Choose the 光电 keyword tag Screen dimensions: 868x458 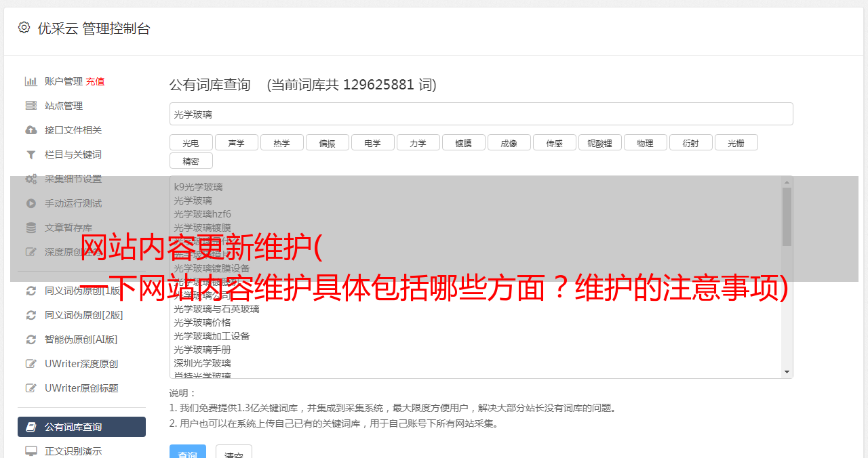[x=191, y=142]
